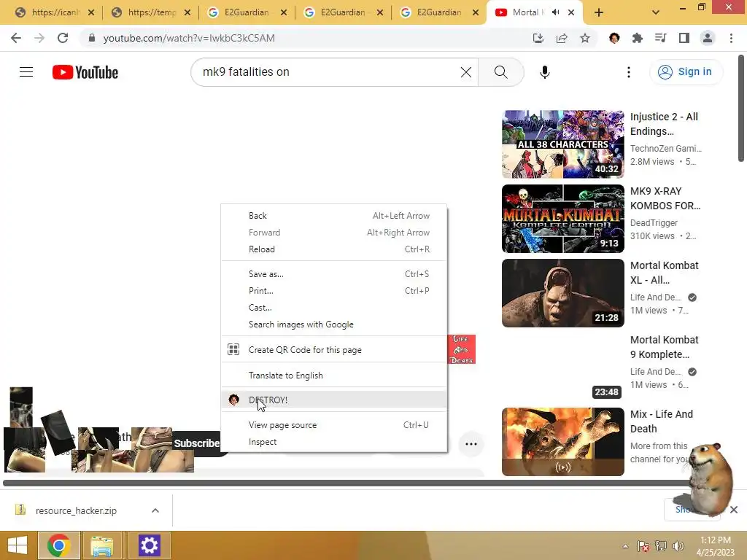
Task: Choose Reload from context menu
Action: point(334,249)
